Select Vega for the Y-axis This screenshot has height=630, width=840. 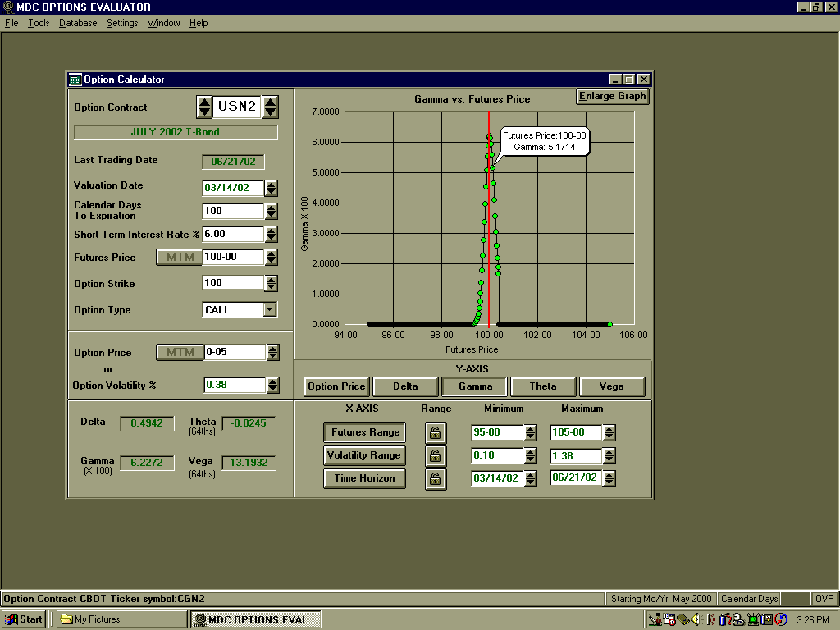[611, 386]
